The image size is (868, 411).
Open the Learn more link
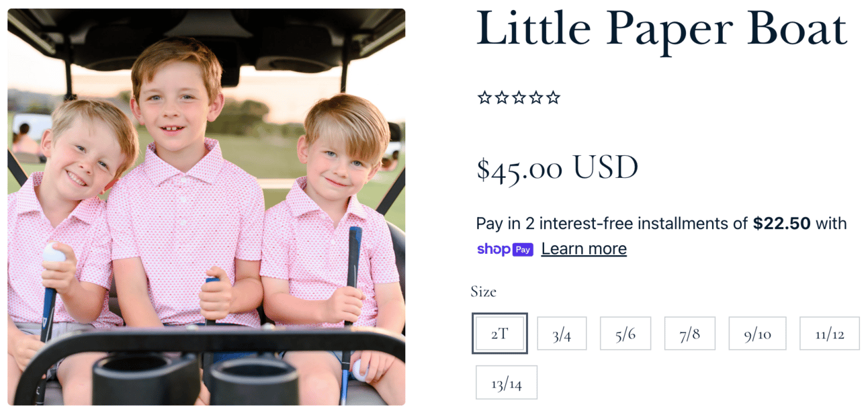coord(584,249)
